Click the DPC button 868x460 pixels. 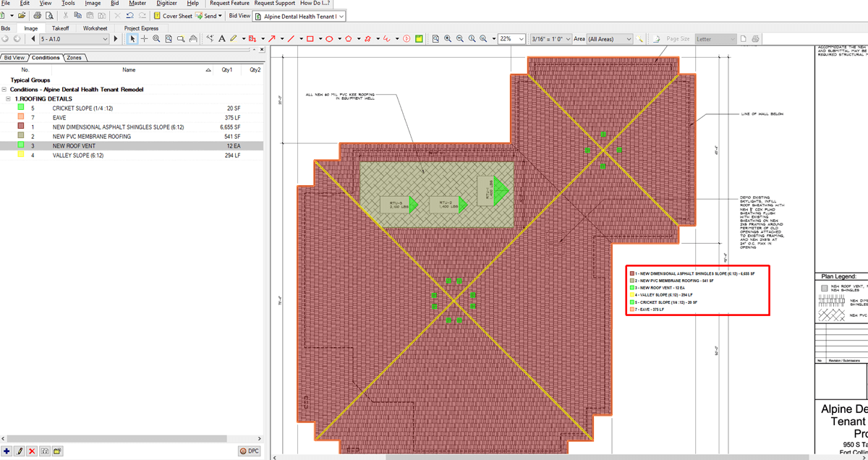(x=250, y=451)
